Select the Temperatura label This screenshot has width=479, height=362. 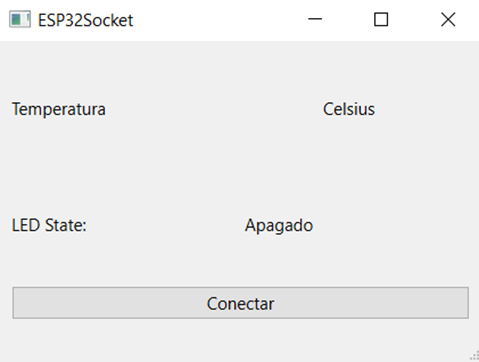pyautogui.click(x=59, y=109)
